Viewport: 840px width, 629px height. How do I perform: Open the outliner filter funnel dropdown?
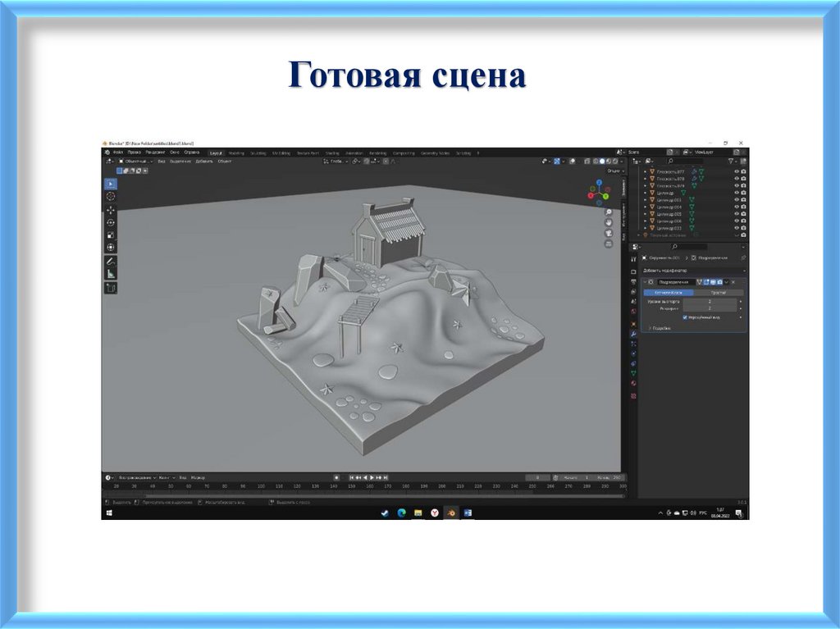[x=733, y=162]
